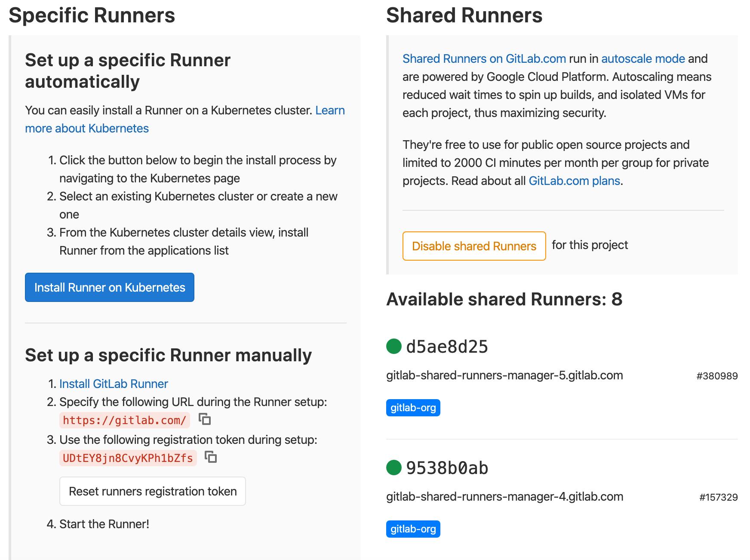Open the autoscale mode documentation link
The image size is (750, 560).
coord(643,58)
